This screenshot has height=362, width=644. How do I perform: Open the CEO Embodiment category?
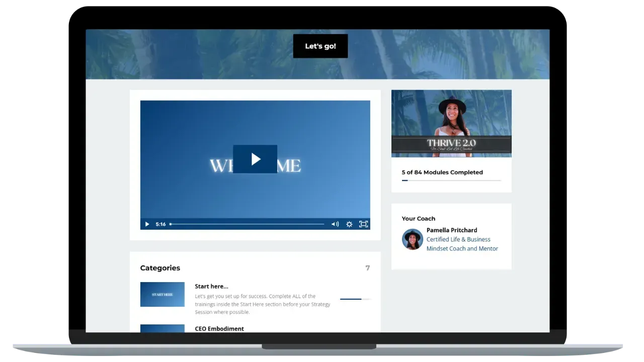[219, 329]
